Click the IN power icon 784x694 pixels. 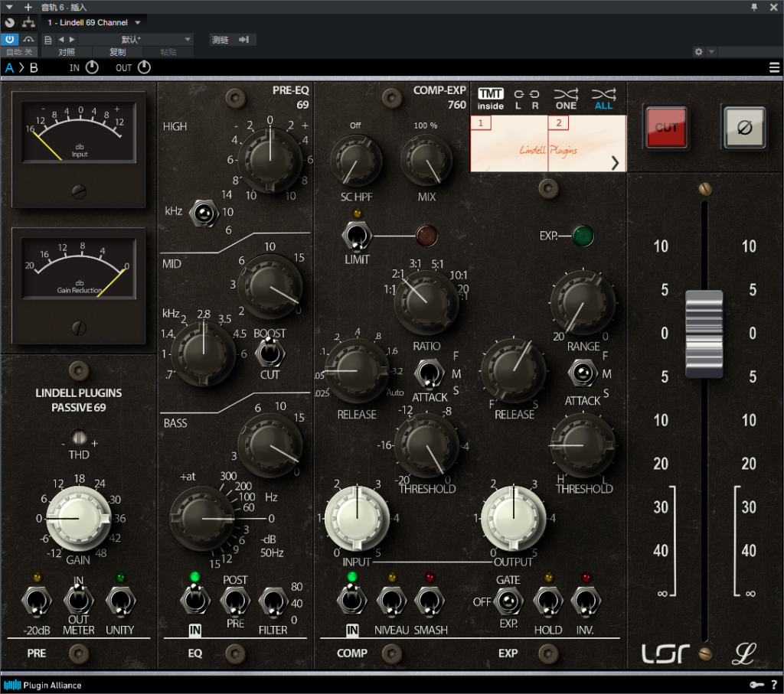[92, 67]
